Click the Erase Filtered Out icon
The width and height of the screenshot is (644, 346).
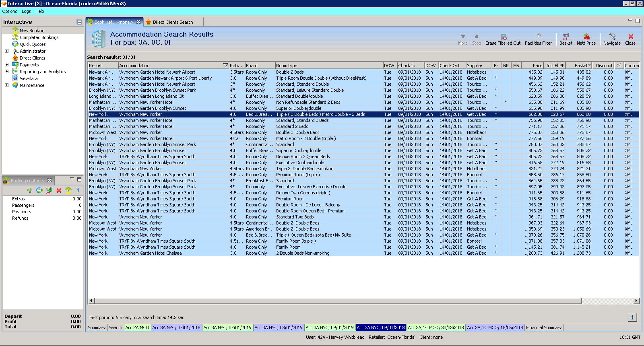pos(503,37)
